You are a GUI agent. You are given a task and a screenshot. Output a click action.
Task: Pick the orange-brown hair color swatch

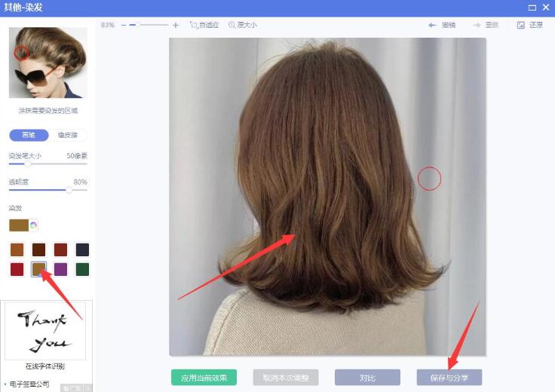click(x=17, y=250)
